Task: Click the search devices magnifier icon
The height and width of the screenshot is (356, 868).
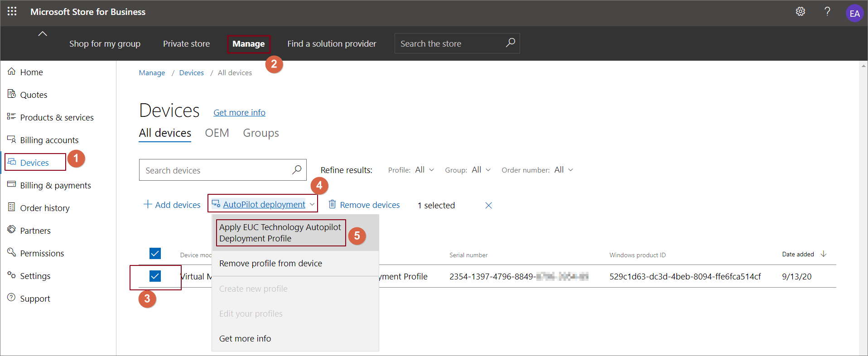Action: tap(297, 170)
